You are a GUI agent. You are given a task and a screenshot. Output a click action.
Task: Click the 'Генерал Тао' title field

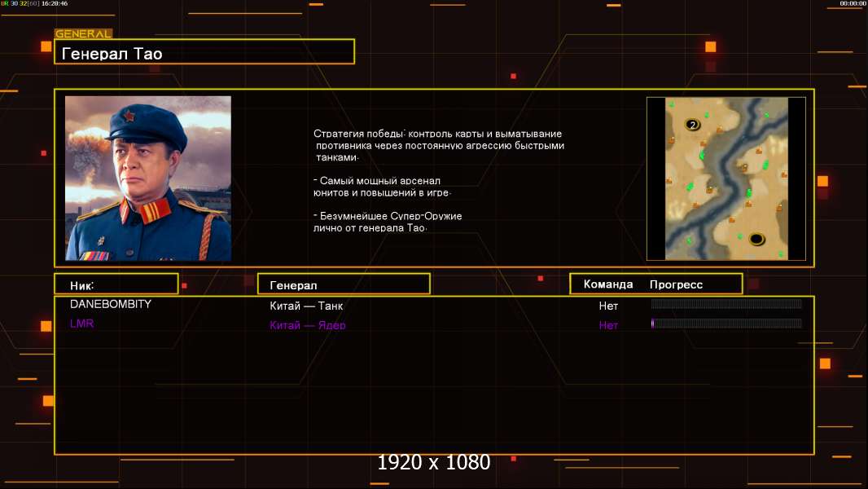click(x=204, y=52)
